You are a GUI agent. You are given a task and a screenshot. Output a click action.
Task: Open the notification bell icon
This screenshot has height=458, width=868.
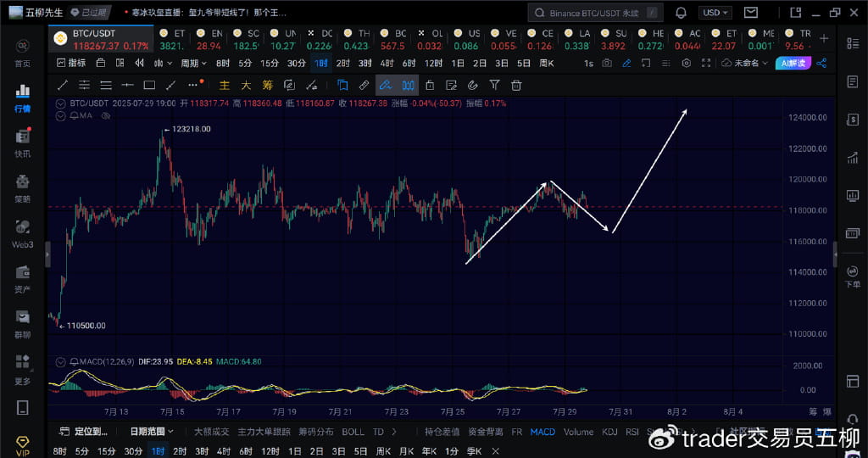click(x=681, y=12)
